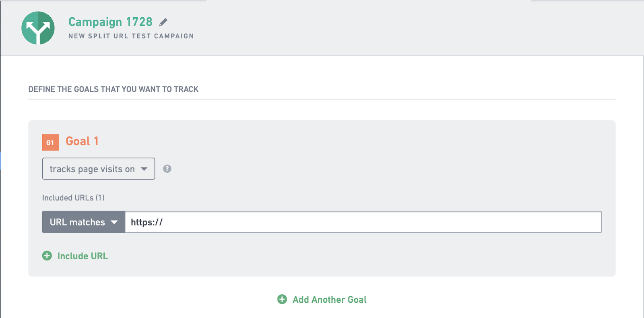This screenshot has height=318, width=644.
Task: Click Include URL link
Action: 83,256
